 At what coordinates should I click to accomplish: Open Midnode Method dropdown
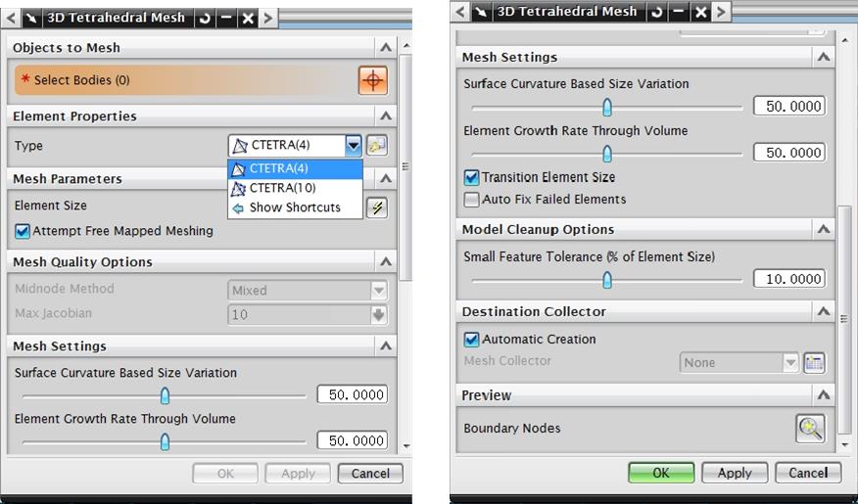point(379,291)
